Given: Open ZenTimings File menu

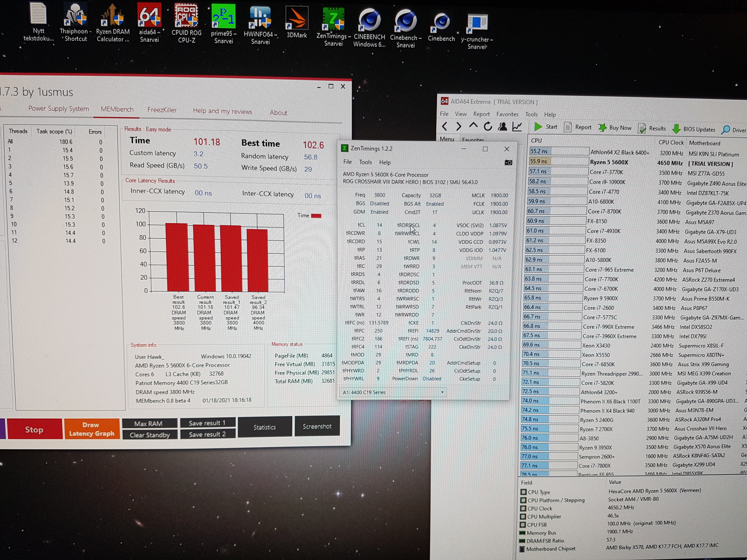Looking at the screenshot, I should coord(348,162).
